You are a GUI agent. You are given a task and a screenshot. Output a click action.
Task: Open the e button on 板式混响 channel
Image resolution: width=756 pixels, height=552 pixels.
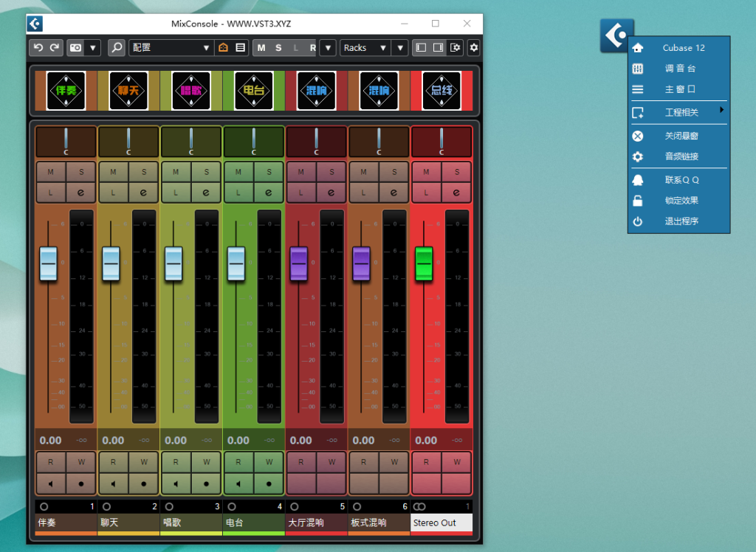(394, 193)
